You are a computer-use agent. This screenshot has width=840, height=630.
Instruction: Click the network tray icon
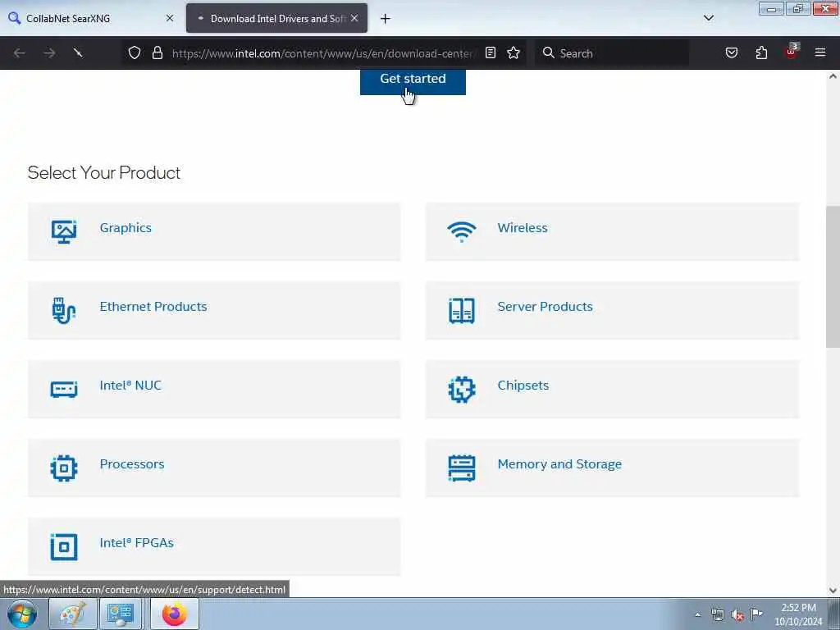coord(717,615)
